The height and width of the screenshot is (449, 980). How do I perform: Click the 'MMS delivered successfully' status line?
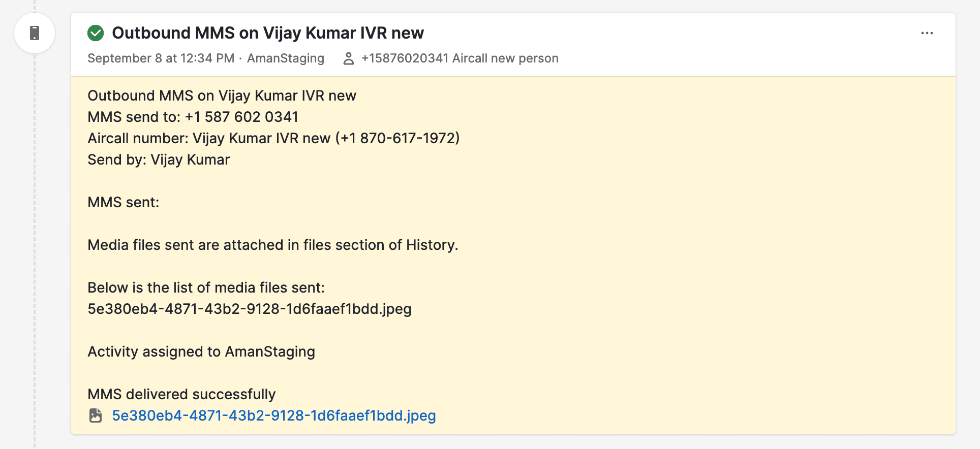point(181,394)
